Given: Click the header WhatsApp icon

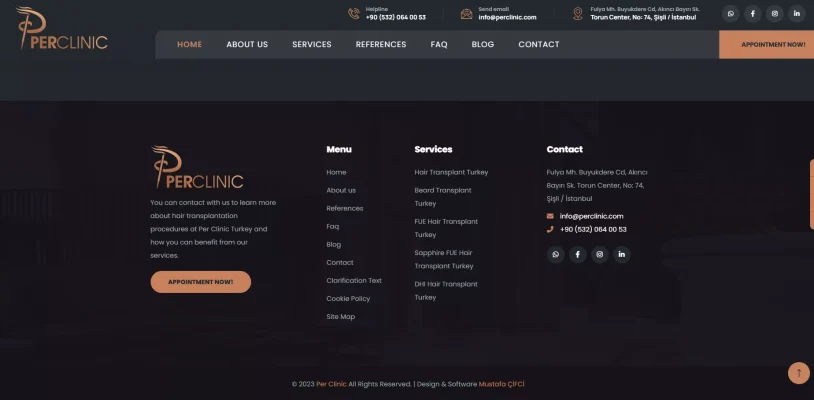Looking at the screenshot, I should (x=730, y=13).
